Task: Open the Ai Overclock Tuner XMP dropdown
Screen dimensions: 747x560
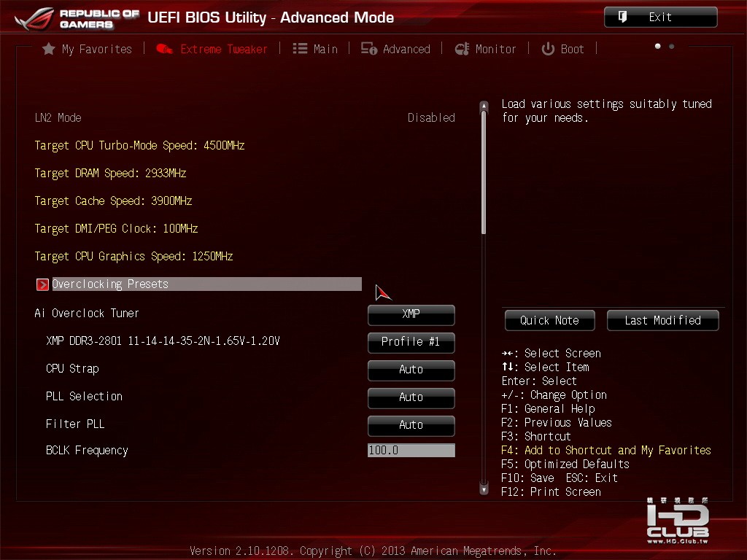Action: click(411, 314)
